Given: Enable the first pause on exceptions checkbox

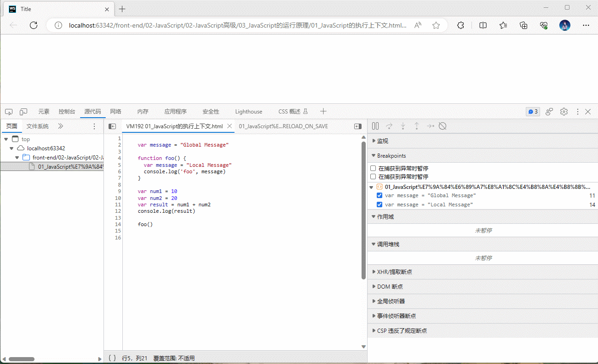Looking at the screenshot, I should tap(374, 169).
